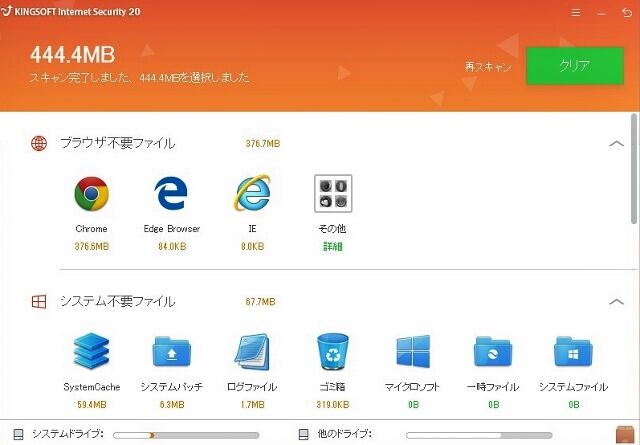Click the 84.0KB value under Edge Browser
The width and height of the screenshot is (640, 445).
click(172, 247)
